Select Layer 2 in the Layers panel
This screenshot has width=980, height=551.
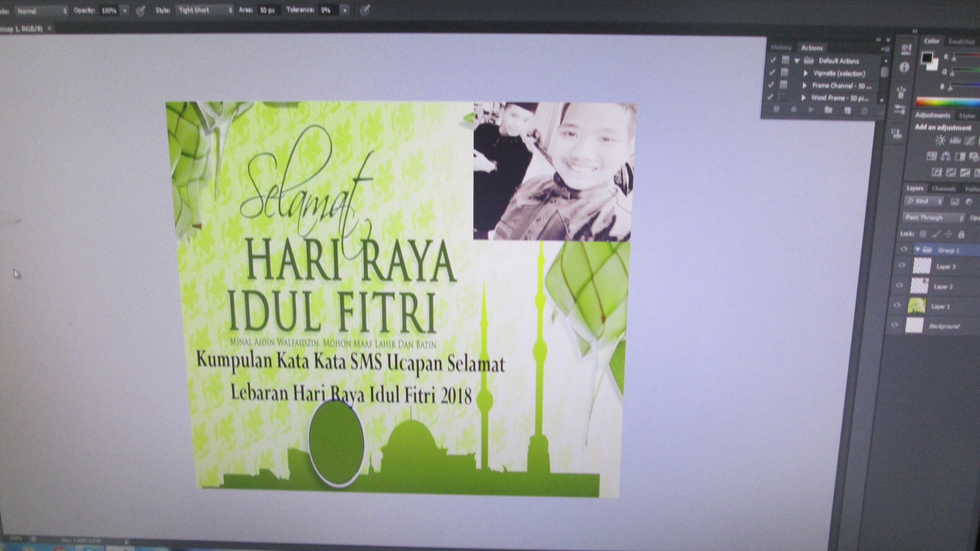pyautogui.click(x=943, y=287)
